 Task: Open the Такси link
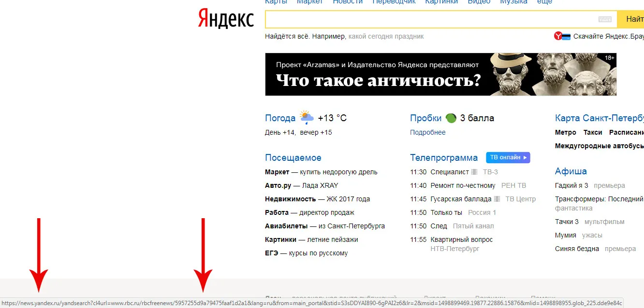593,132
